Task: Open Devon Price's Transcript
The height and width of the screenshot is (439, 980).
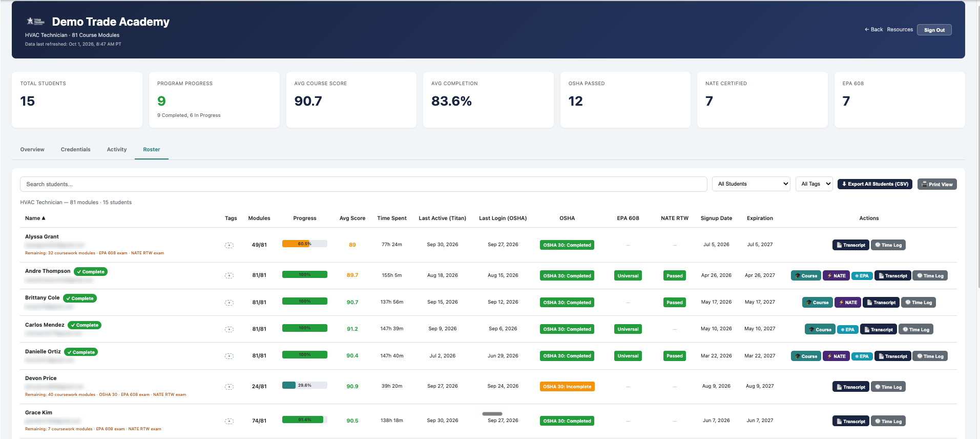Action: (851, 387)
